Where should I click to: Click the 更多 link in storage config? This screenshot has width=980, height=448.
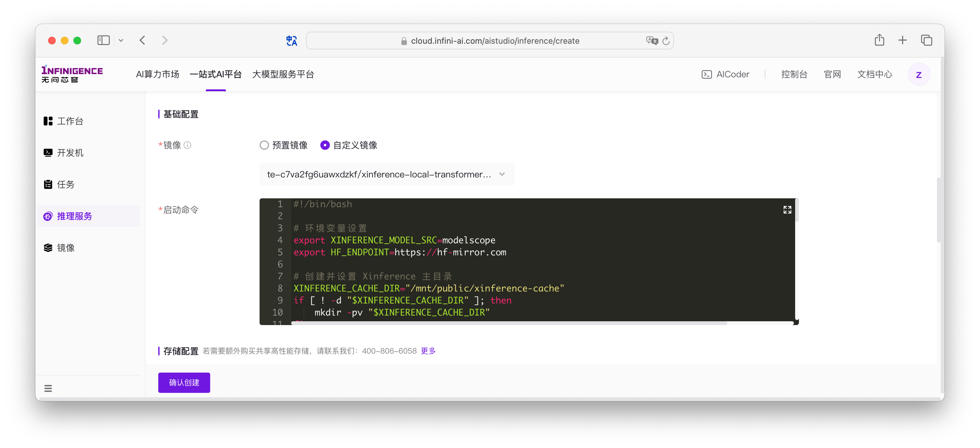[428, 351]
